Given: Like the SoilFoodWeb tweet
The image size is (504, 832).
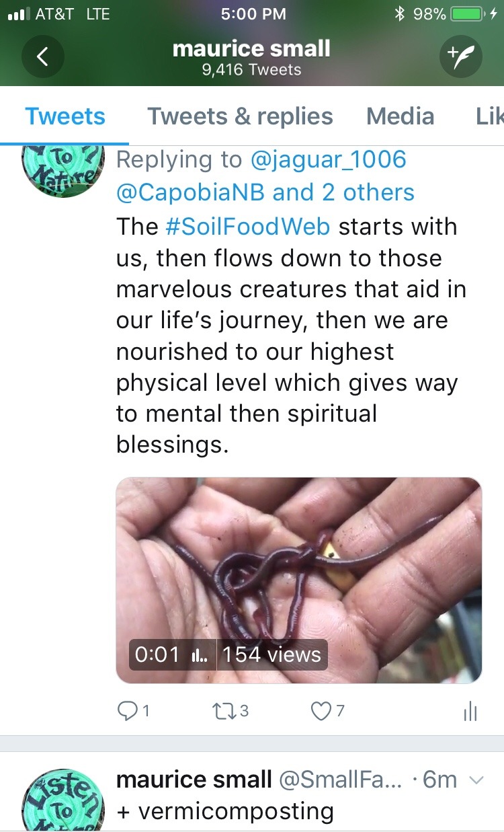Looking at the screenshot, I should coord(327,710).
